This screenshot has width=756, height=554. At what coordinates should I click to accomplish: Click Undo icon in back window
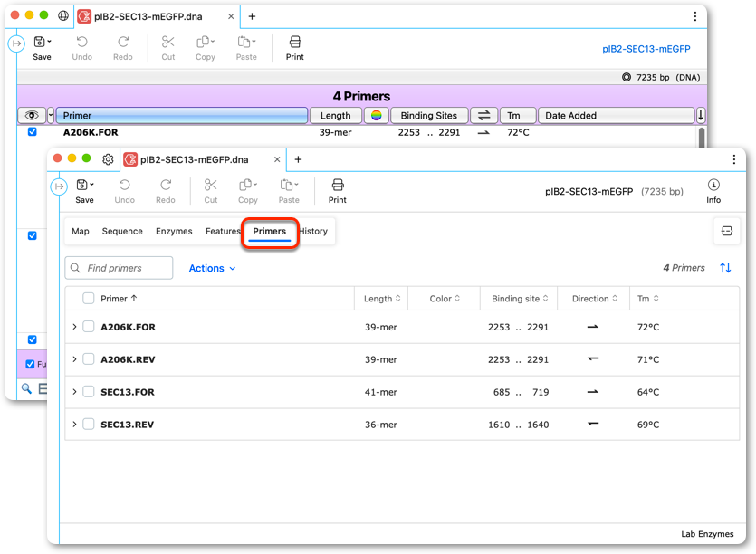tap(82, 42)
